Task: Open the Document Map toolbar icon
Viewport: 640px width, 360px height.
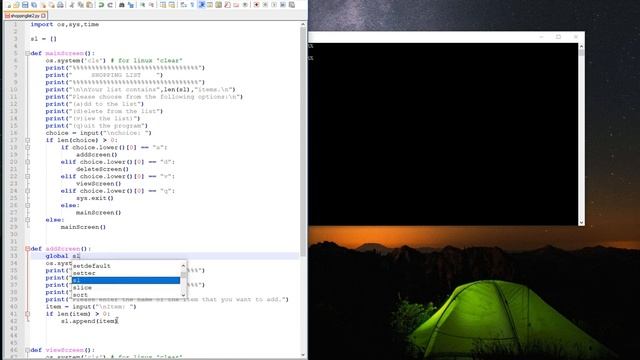Action: point(218,5)
